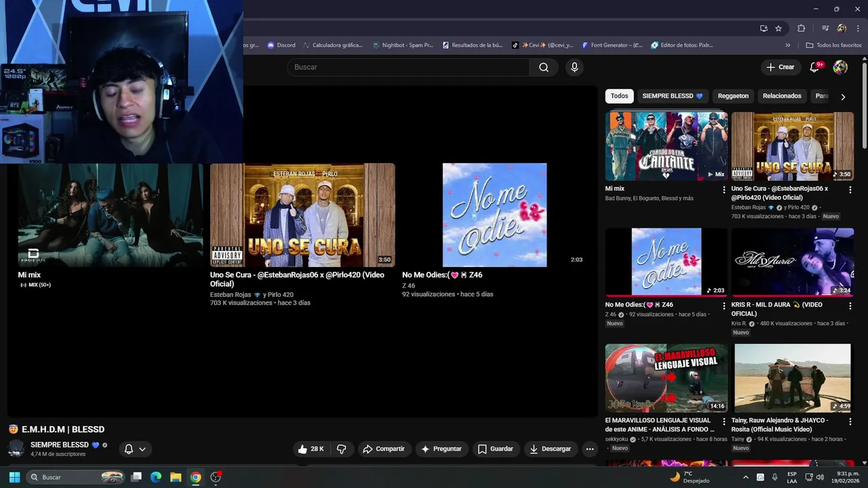Viewport: 868px width, 488px height.
Task: Open options menu for Mi mix sidebar card
Action: click(724, 190)
